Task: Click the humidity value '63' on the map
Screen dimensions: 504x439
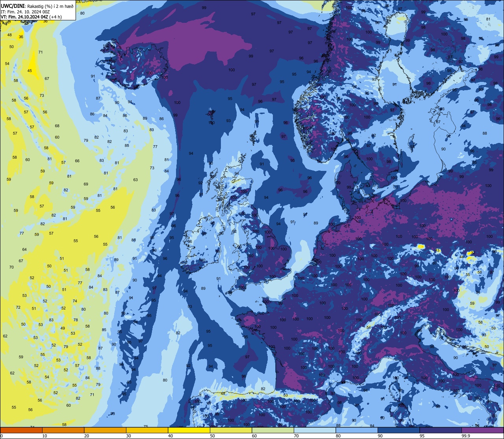Action: (135, 180)
